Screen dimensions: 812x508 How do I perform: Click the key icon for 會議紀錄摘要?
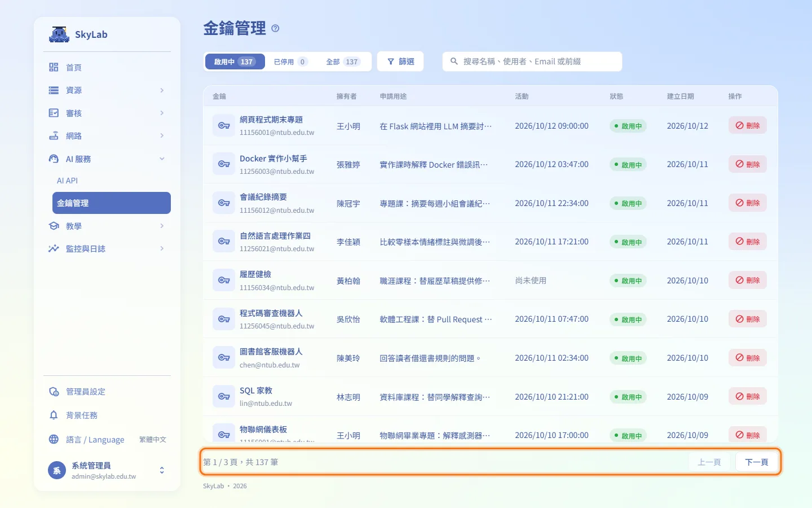pyautogui.click(x=224, y=203)
